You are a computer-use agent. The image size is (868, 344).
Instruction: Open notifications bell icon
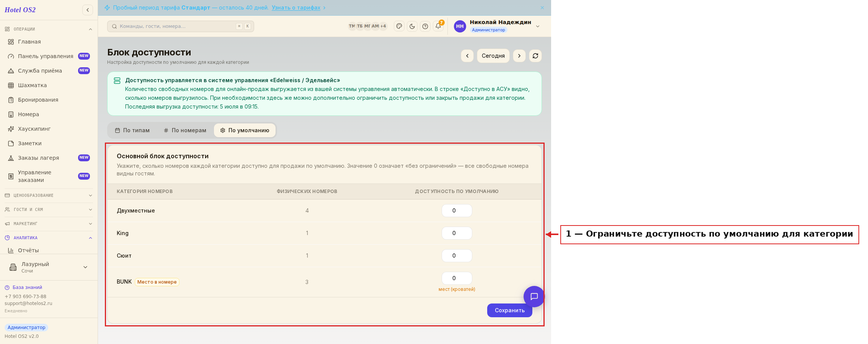pyautogui.click(x=438, y=26)
